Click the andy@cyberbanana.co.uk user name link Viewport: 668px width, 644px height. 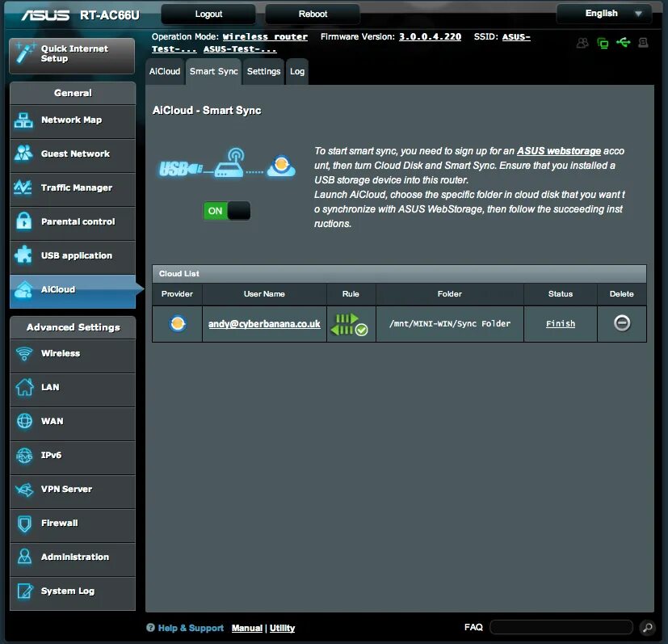pyautogui.click(x=264, y=324)
